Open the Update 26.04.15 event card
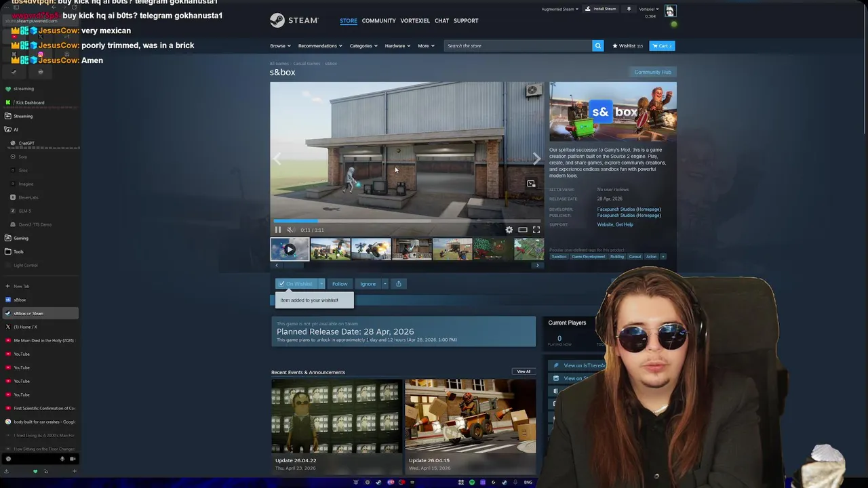This screenshot has height=488, width=868. 470,425
